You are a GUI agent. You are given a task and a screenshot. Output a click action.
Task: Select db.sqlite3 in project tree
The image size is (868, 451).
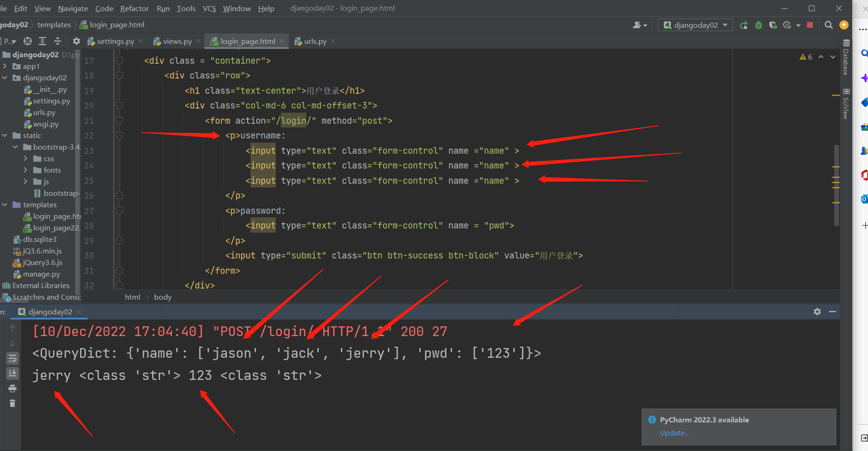click(x=40, y=240)
